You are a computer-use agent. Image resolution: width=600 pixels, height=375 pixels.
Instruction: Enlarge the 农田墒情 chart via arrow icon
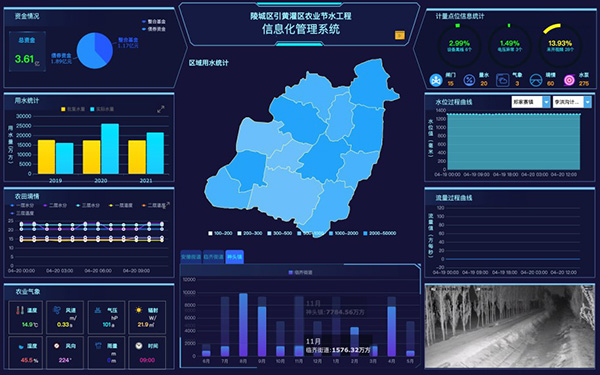(166, 205)
